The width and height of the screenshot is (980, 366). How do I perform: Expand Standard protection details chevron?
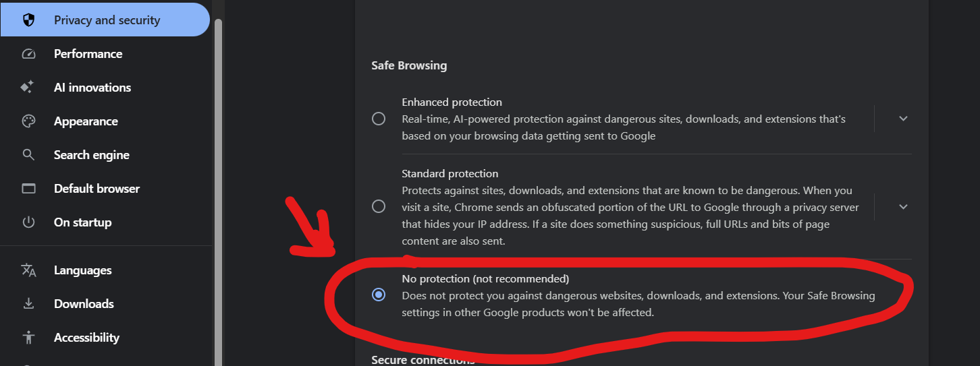(903, 206)
